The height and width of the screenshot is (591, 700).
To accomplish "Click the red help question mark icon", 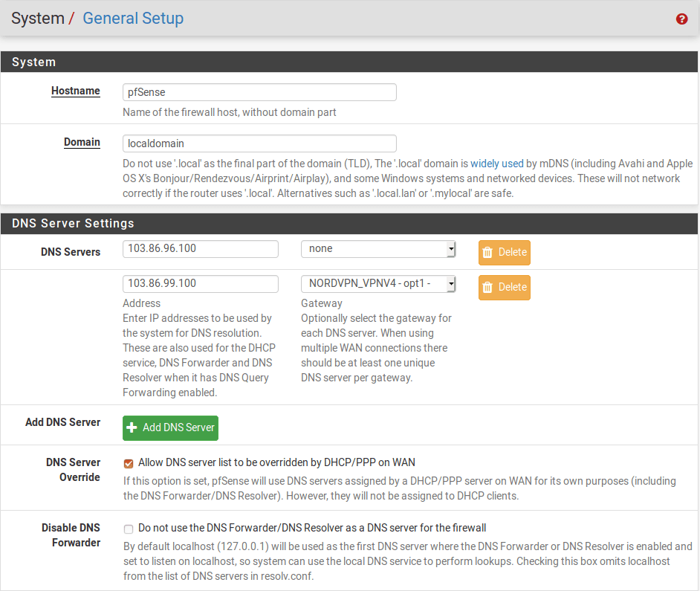I will (681, 19).
